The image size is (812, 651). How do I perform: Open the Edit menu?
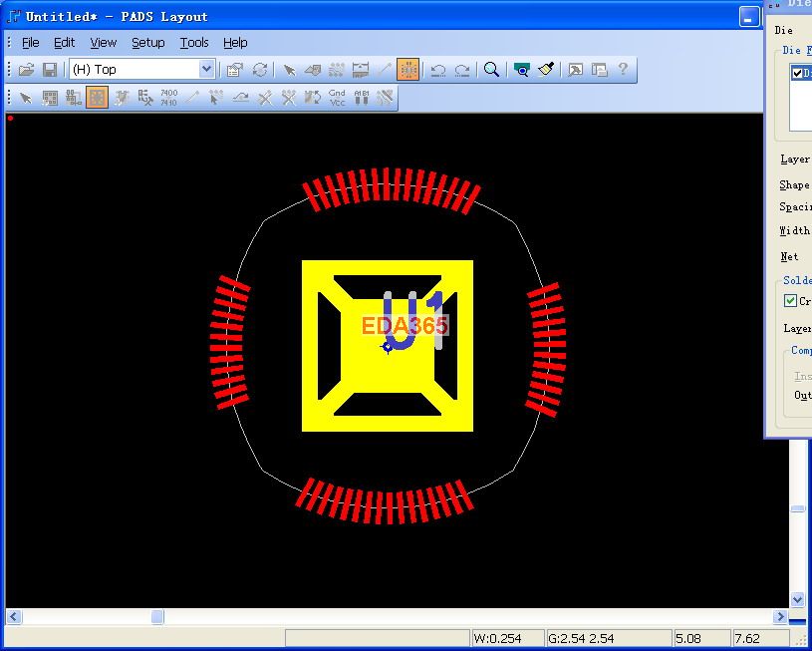pyautogui.click(x=64, y=43)
